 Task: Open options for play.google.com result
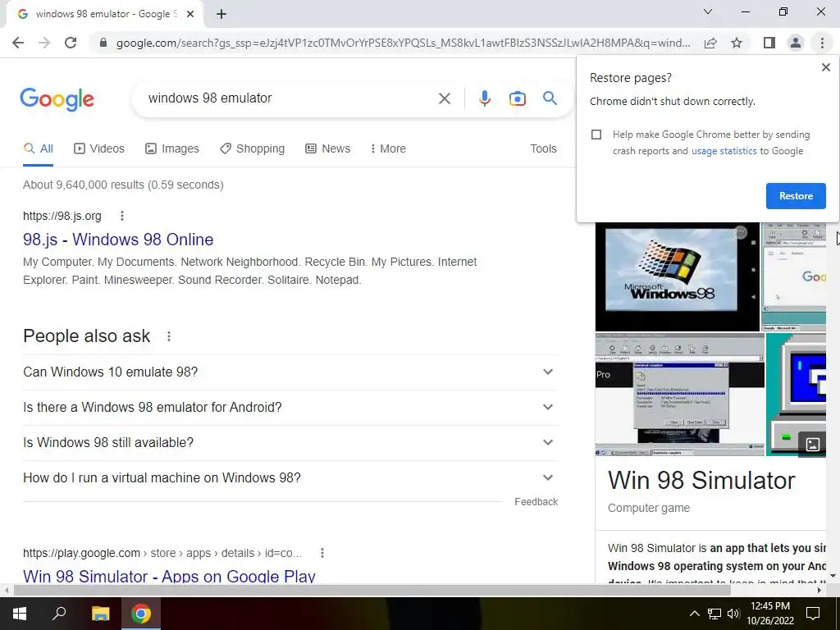point(322,553)
